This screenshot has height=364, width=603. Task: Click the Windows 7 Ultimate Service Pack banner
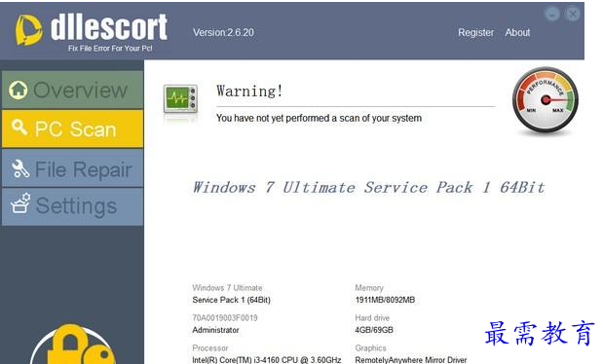click(368, 188)
